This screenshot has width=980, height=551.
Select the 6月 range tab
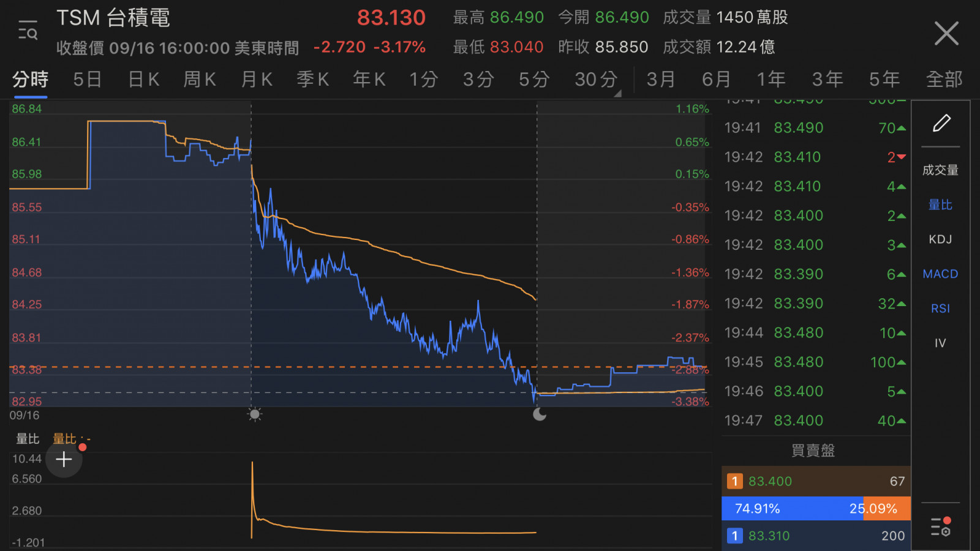(717, 80)
